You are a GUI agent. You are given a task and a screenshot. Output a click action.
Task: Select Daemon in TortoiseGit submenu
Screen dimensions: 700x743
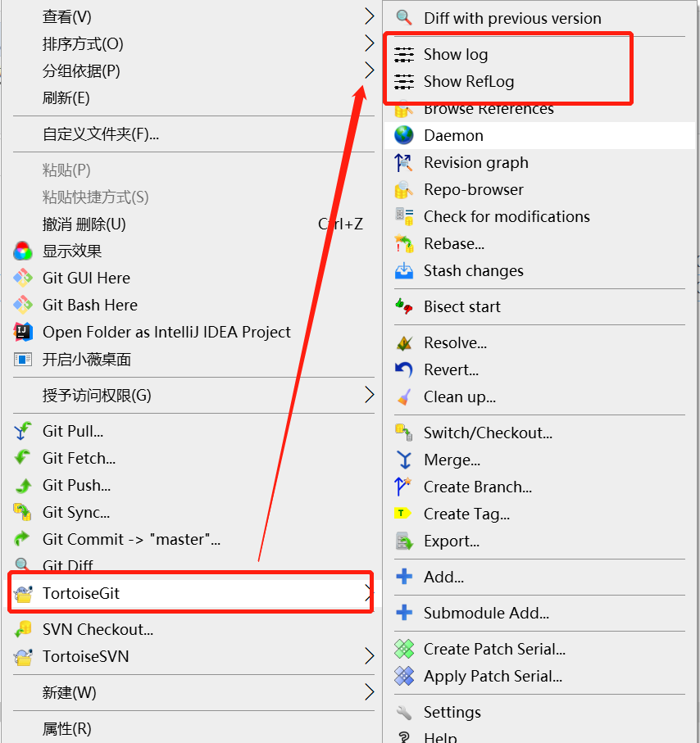click(539, 135)
